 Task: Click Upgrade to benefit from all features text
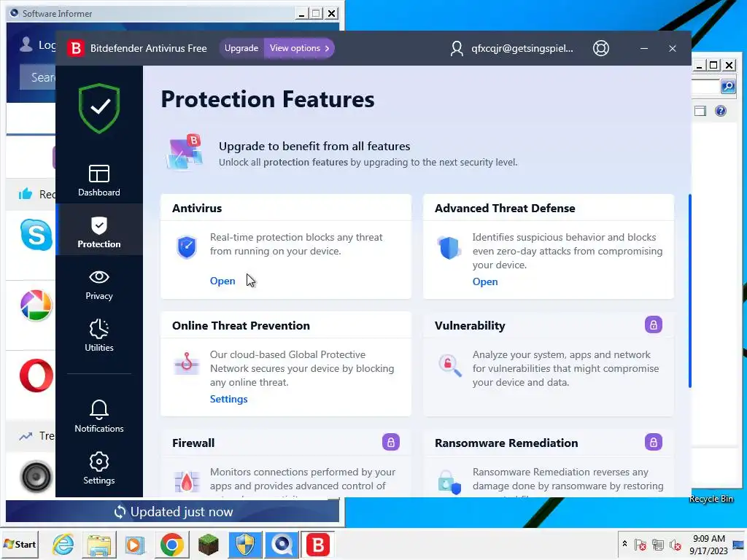tap(314, 146)
